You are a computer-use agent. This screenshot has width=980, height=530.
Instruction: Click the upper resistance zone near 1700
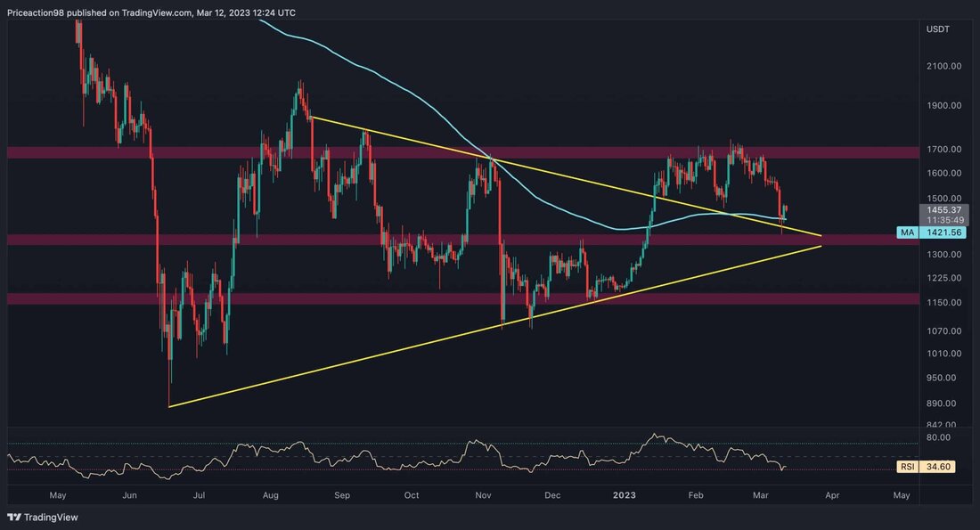coord(462,152)
